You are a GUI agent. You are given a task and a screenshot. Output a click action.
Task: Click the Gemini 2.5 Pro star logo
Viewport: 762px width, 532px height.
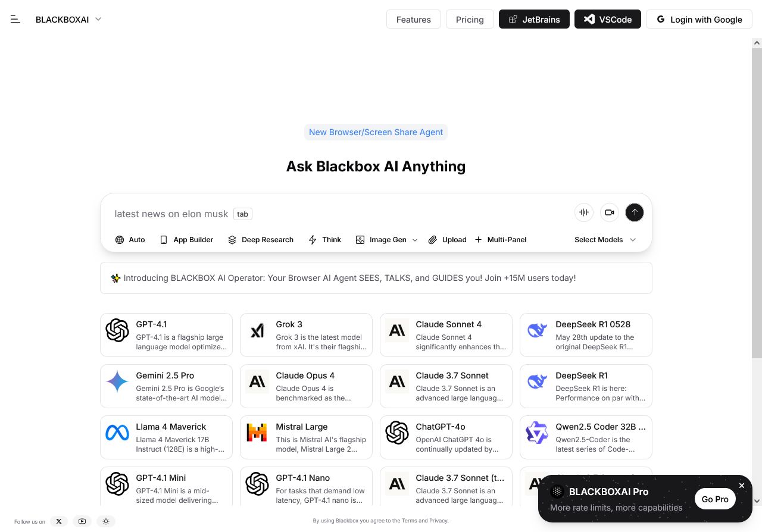tap(117, 381)
